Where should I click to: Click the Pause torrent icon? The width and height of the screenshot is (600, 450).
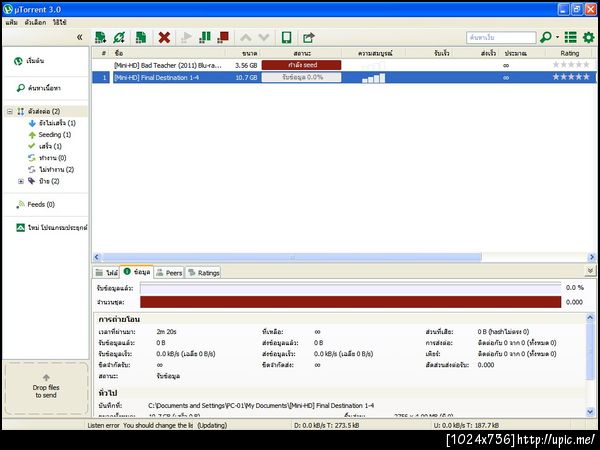[x=205, y=37]
